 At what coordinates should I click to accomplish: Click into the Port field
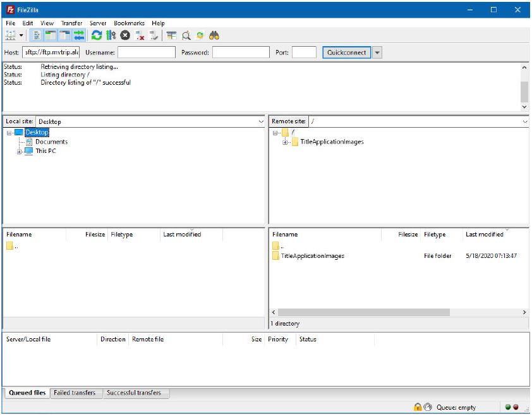(x=304, y=52)
